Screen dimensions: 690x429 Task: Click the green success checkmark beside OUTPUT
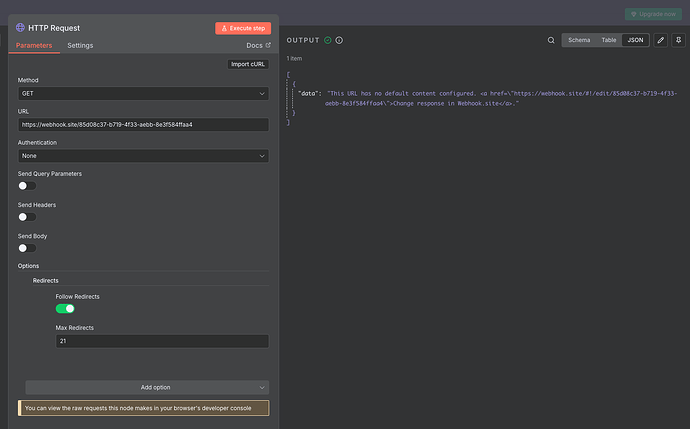tap(327, 40)
